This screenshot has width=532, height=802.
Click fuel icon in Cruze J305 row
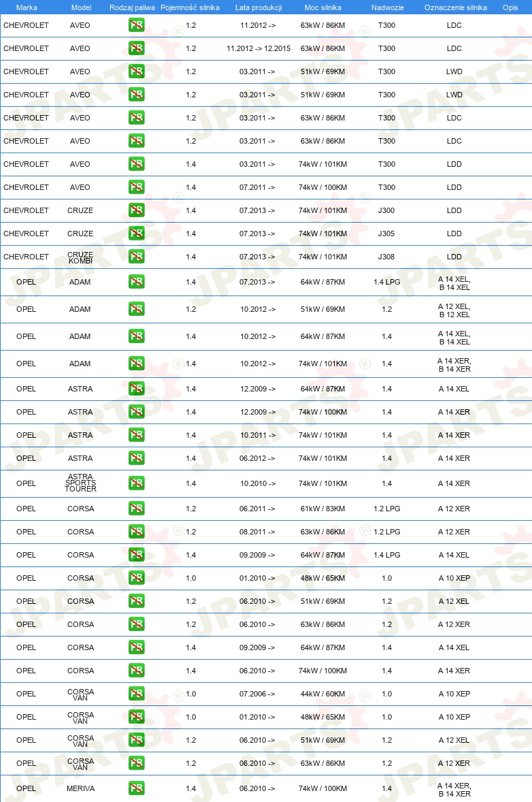(137, 234)
